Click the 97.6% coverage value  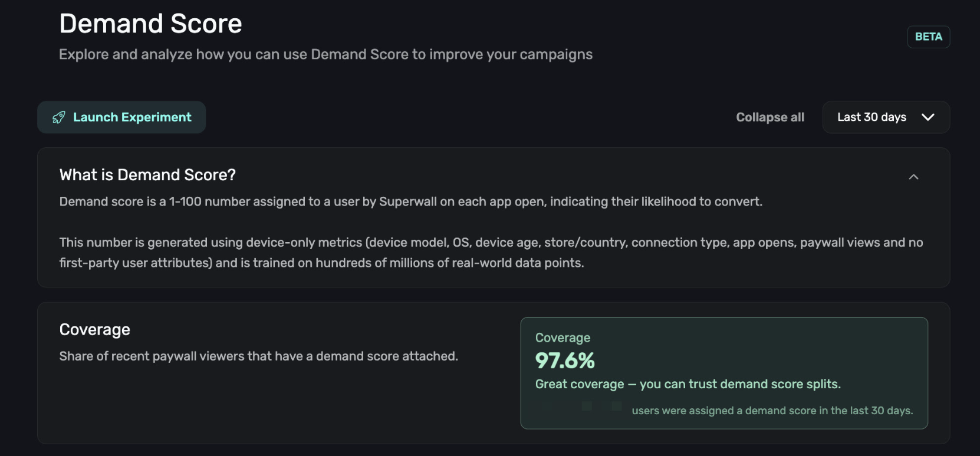point(564,361)
